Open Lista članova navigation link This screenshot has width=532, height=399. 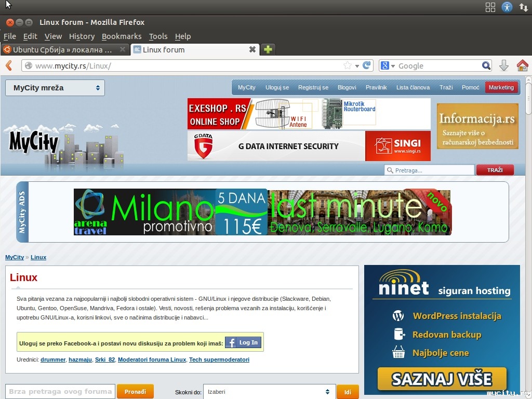[413, 87]
